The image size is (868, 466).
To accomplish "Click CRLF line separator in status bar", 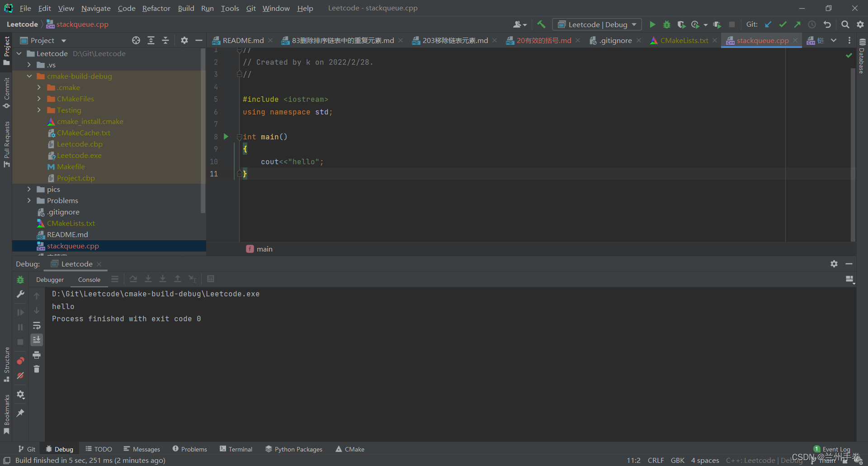I will (x=656, y=460).
